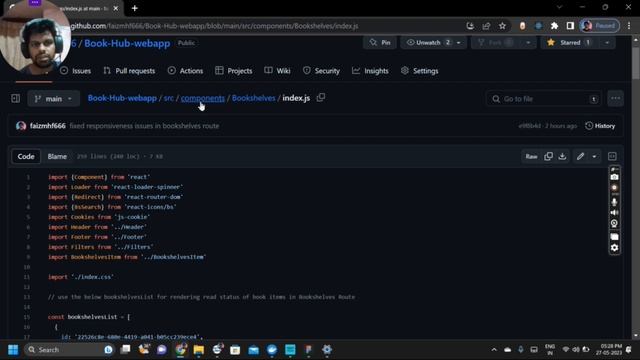Open the browser Extensions puzzle icon

tap(554, 26)
